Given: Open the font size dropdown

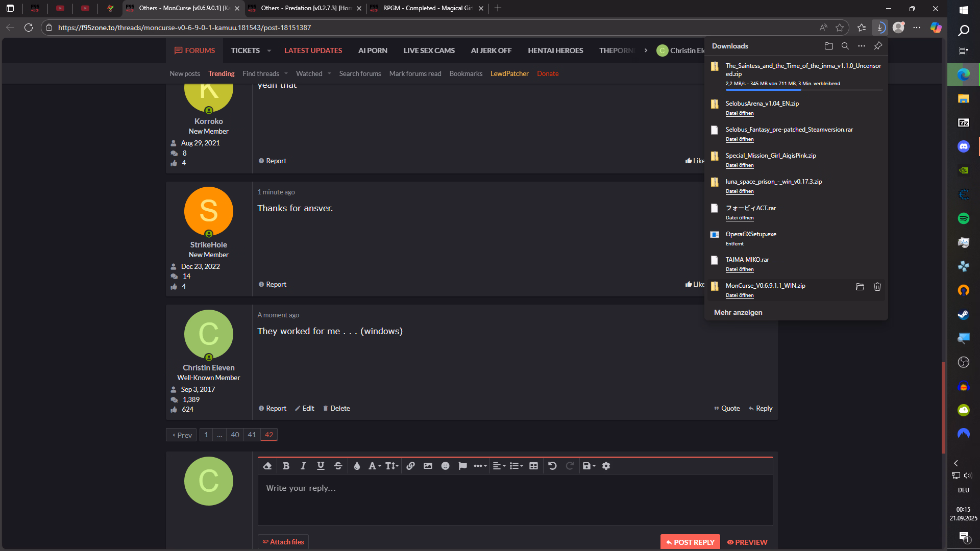Looking at the screenshot, I should (x=391, y=466).
